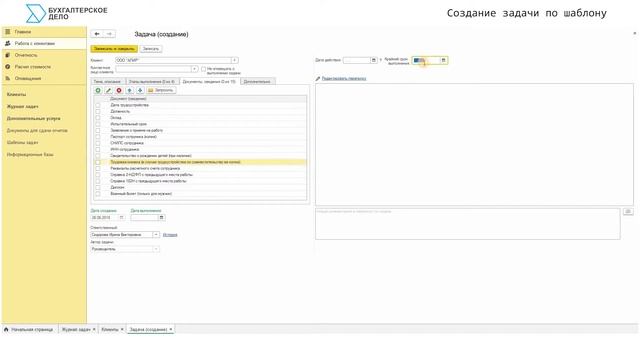Toggle 'Не оповещать о выполнении задачи' checkbox
Image resolution: width=640 pixels, height=360 pixels.
[204, 69]
